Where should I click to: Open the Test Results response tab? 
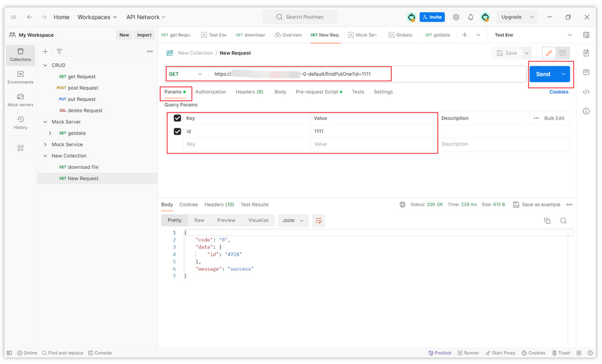254,205
